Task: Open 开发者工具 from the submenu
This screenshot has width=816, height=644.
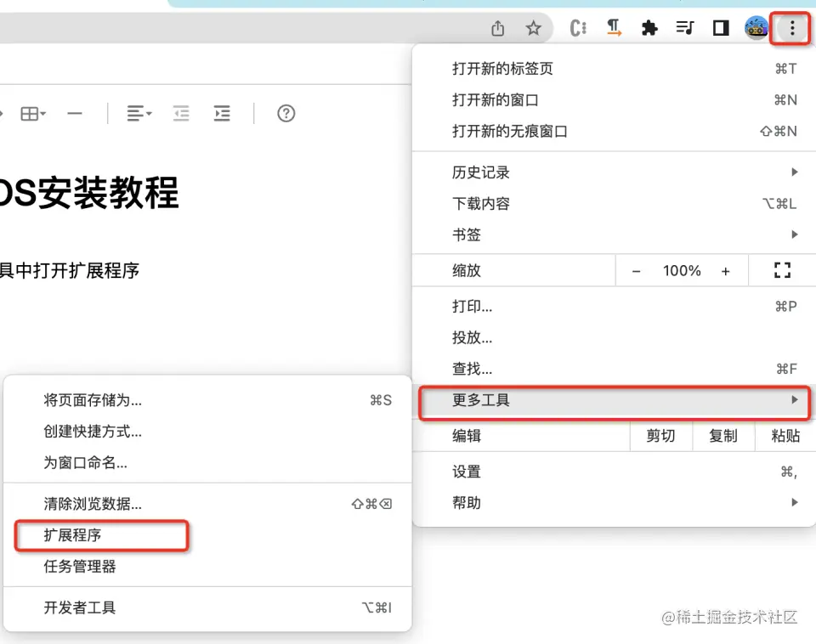Action: click(x=207, y=607)
